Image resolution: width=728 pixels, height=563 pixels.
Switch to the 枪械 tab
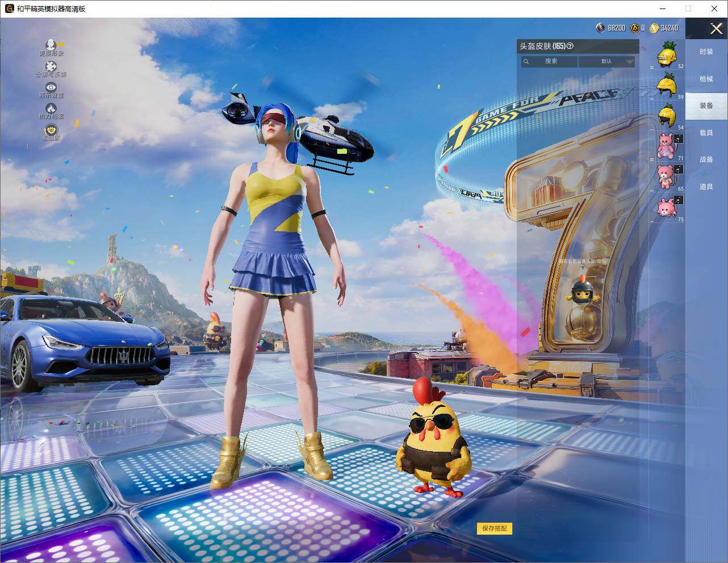(x=706, y=79)
